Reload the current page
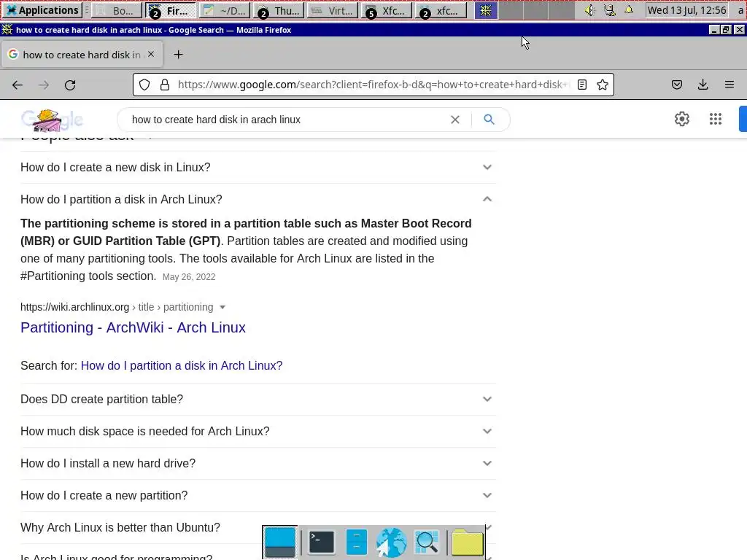Screen dimensions: 747x560 (70, 85)
